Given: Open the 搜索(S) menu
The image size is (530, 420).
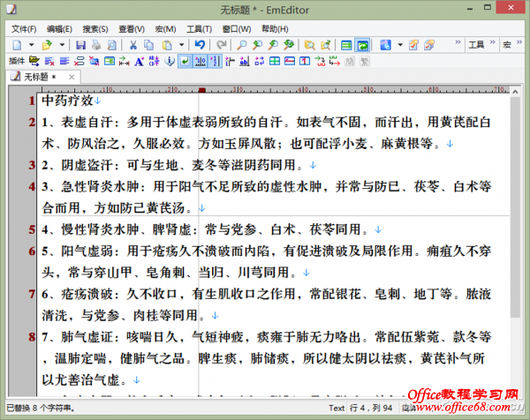Looking at the screenshot, I should pyautogui.click(x=95, y=29).
